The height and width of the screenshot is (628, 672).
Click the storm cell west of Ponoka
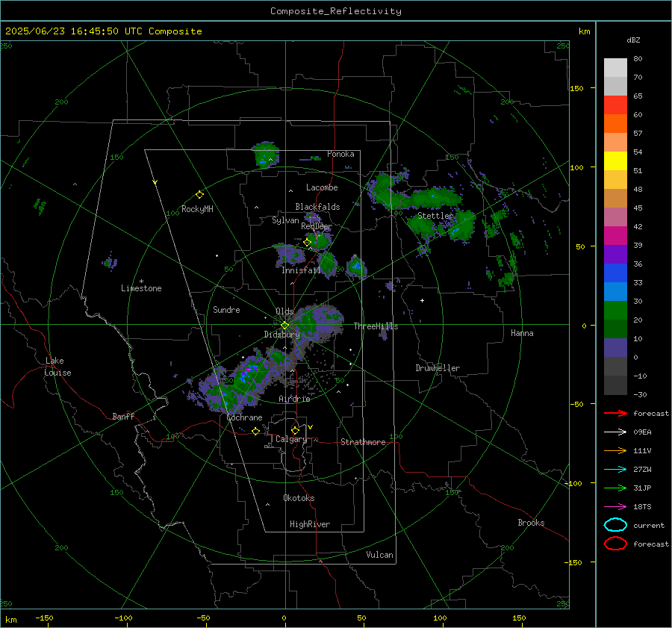(266, 155)
